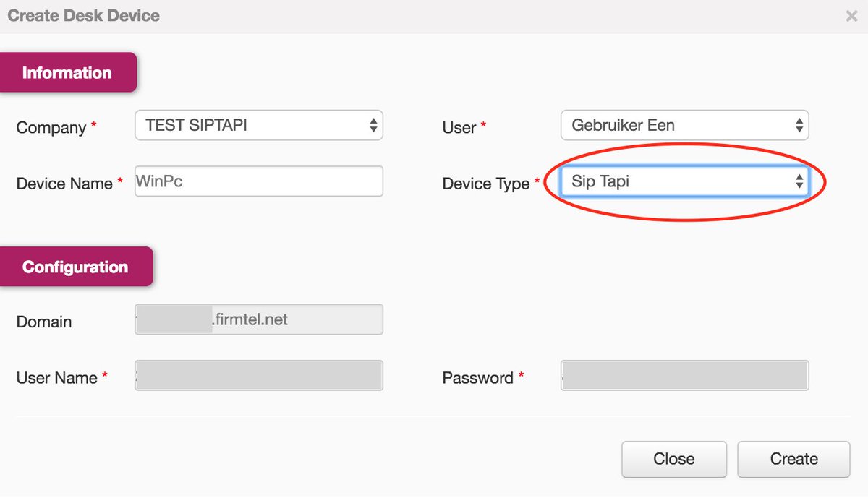
Task: Click the Password label text
Action: click(x=478, y=378)
